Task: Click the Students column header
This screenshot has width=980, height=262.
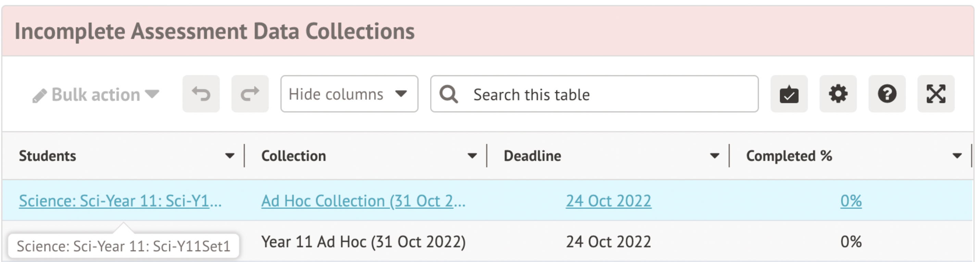Action: 48,156
